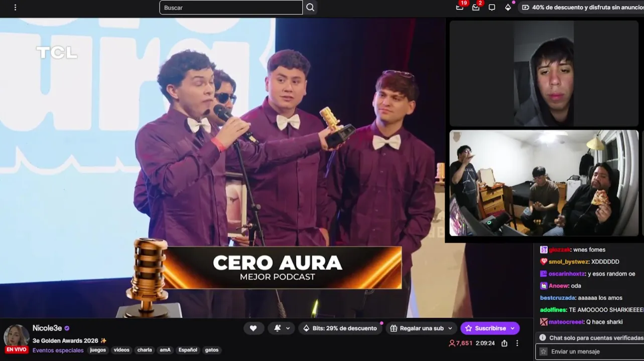Select the charla tag

pos(145,350)
